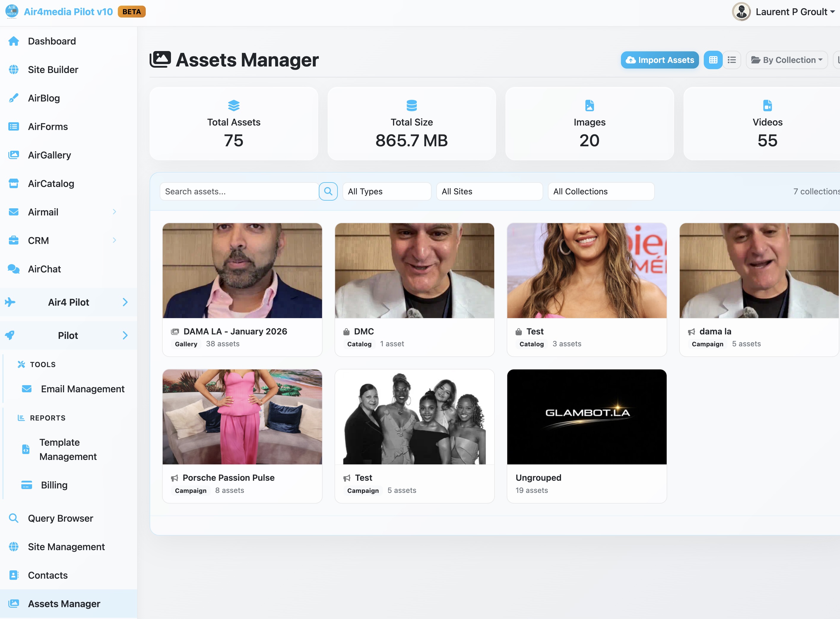
Task: Open the user profile avatar menu
Action: 741,12
